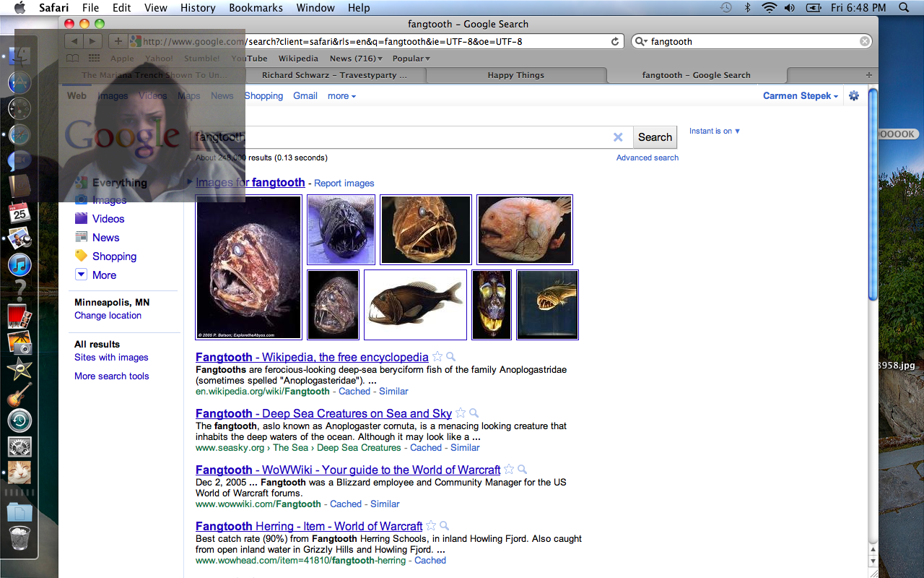Open the "Instant is on" dropdown

(715, 131)
